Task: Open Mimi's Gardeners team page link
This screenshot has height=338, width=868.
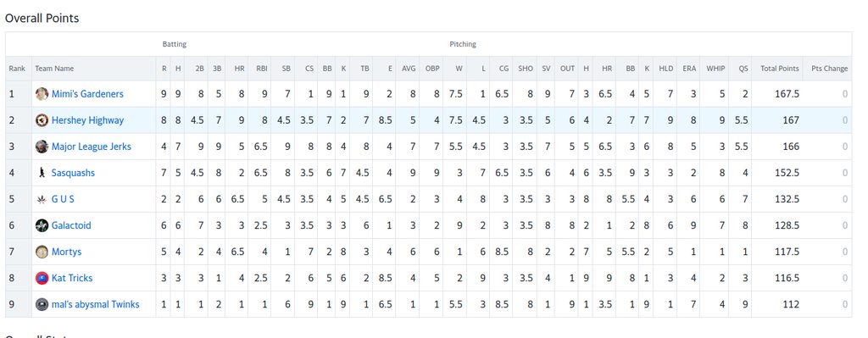Action: (87, 94)
